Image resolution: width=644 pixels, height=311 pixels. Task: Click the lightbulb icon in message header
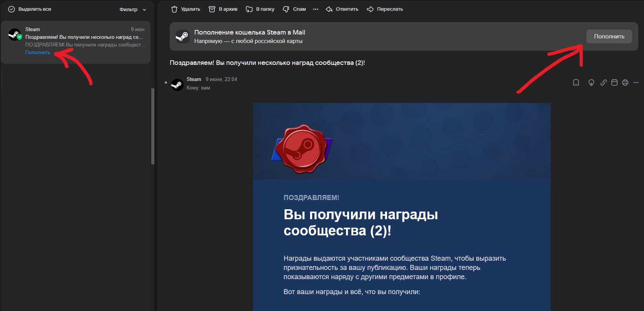[x=591, y=83]
